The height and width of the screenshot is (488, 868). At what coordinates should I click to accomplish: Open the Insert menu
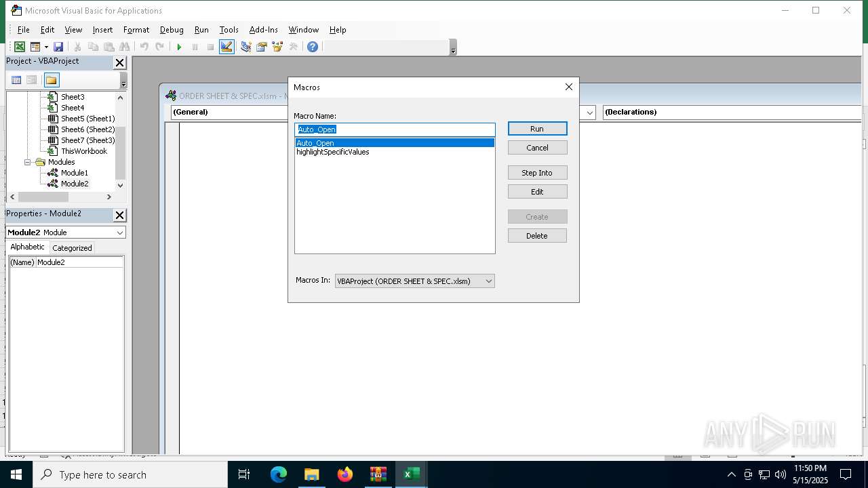(103, 30)
